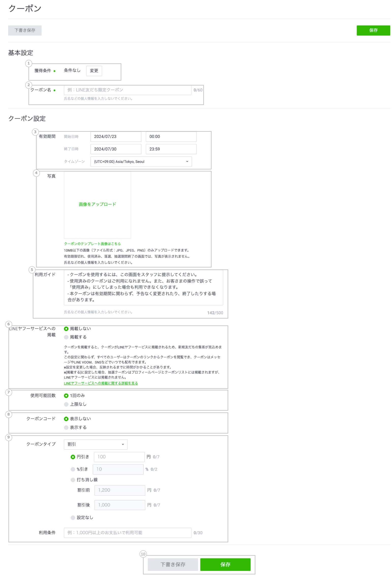Click the top 下書き保存 button
This screenshot has width=392, height=579.
coord(25,30)
